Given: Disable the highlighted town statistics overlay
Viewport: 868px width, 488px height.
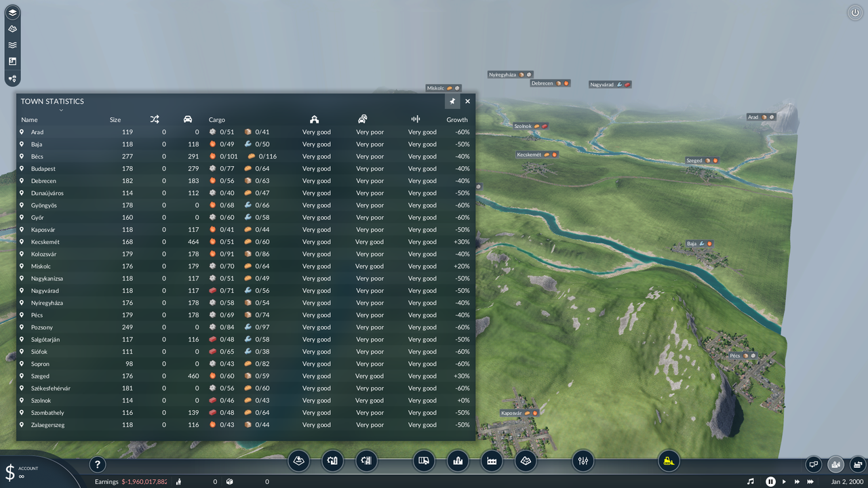Looking at the screenshot, I should point(835,464).
